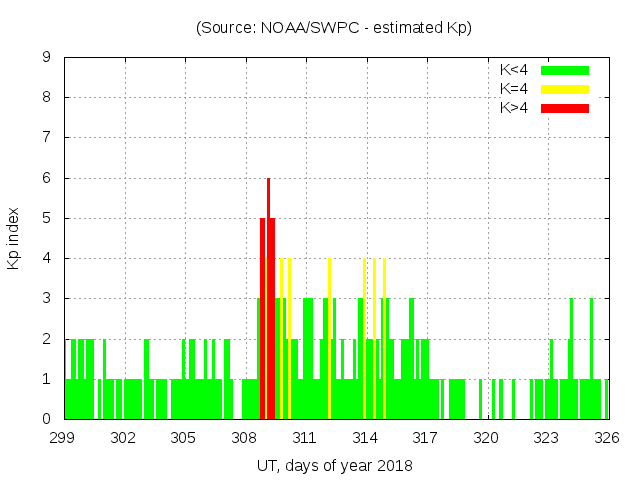The width and height of the screenshot is (640, 480).
Task: Click the x-axis tick label 302
Action: [x=123, y=438]
